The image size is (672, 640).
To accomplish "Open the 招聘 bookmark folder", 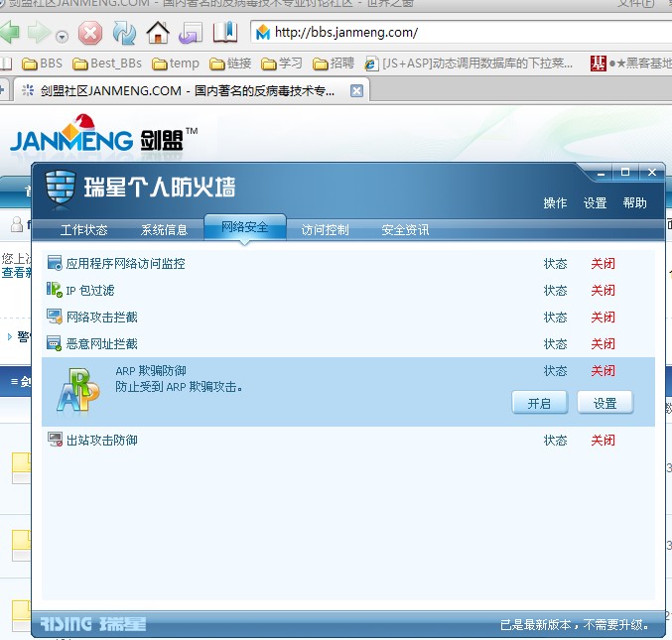I will point(334,64).
